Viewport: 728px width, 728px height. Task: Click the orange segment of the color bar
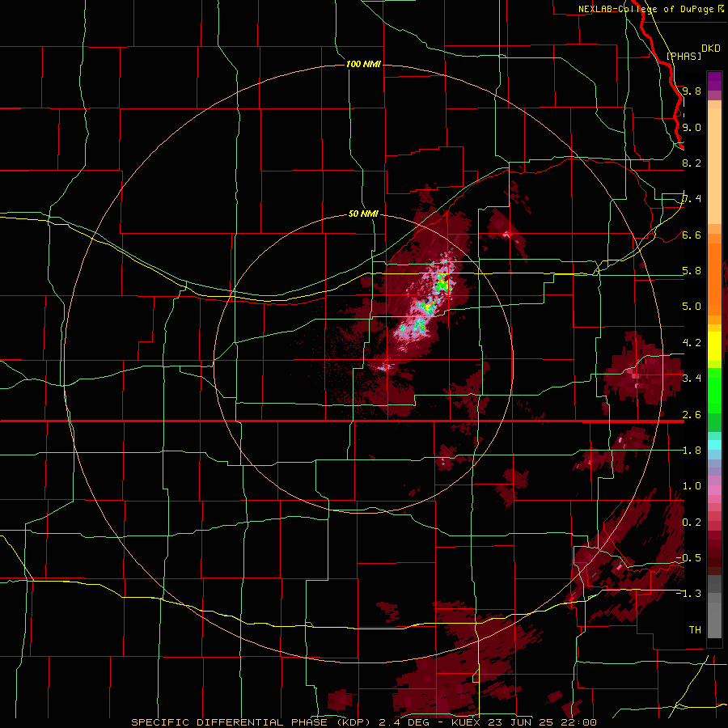click(x=714, y=274)
